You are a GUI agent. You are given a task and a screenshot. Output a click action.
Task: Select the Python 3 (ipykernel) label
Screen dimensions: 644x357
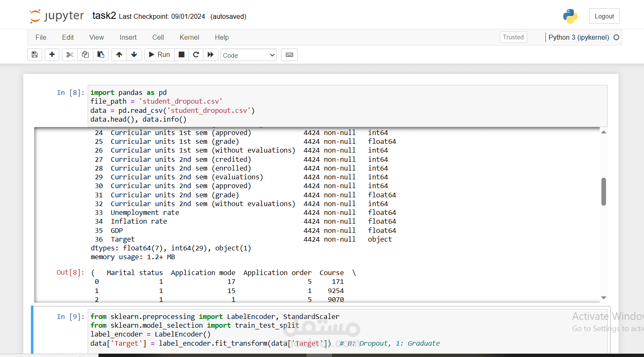[578, 37]
